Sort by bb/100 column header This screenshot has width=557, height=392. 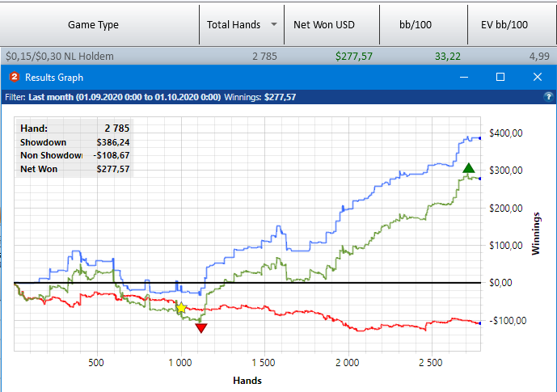(x=424, y=24)
